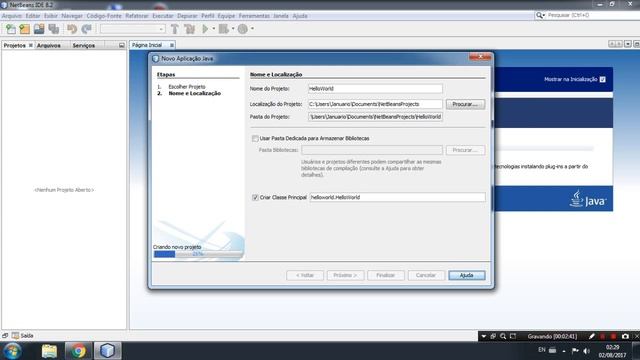Click the volume speaker tray icon
640x360 pixels.
pos(587,351)
